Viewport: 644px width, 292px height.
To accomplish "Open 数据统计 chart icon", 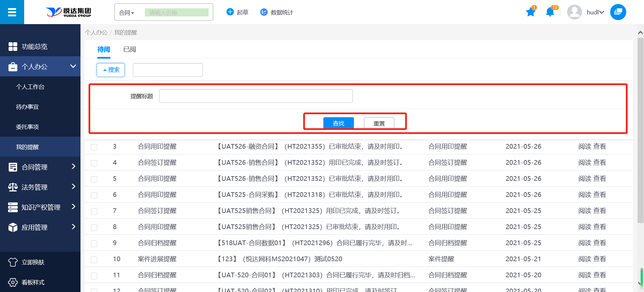I will point(264,12).
